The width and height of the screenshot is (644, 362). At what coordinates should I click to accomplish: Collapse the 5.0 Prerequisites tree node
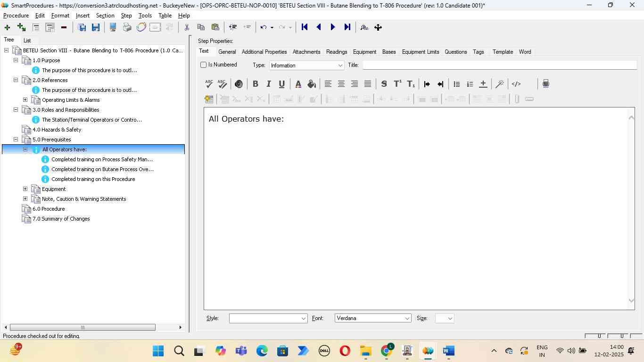pos(16,140)
